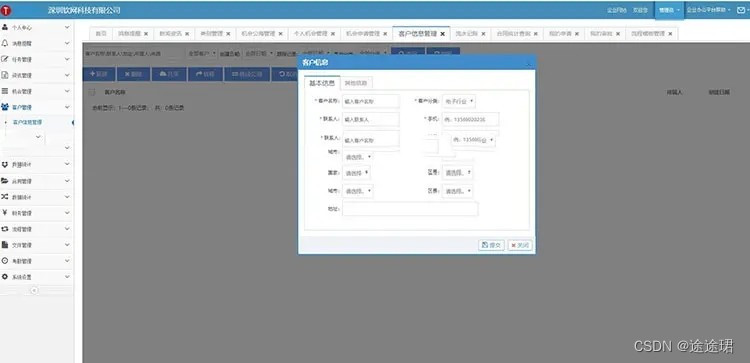Focus the customer search box behind dialog
Viewport: 750px width, 363px height.
(133, 54)
